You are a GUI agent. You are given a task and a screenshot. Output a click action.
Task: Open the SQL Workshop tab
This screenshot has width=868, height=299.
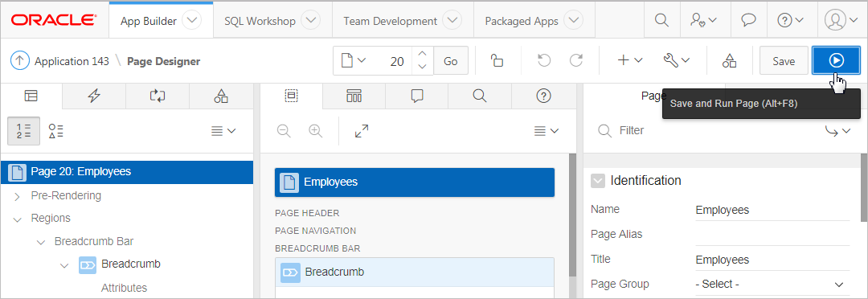(x=272, y=21)
